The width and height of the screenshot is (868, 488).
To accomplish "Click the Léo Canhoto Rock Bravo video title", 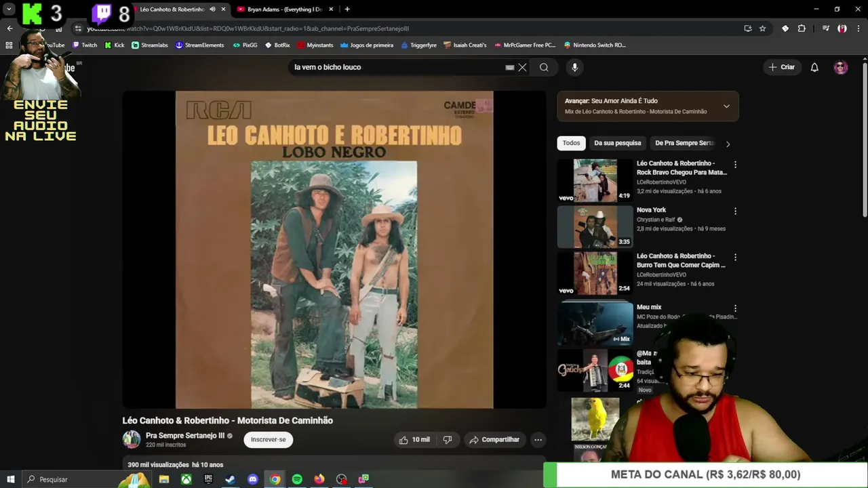I will pyautogui.click(x=682, y=167).
